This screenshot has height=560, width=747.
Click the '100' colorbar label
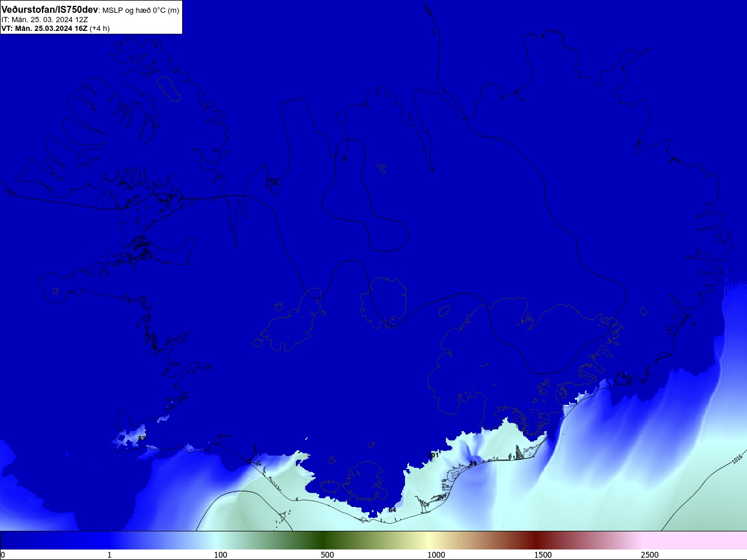coord(221,555)
